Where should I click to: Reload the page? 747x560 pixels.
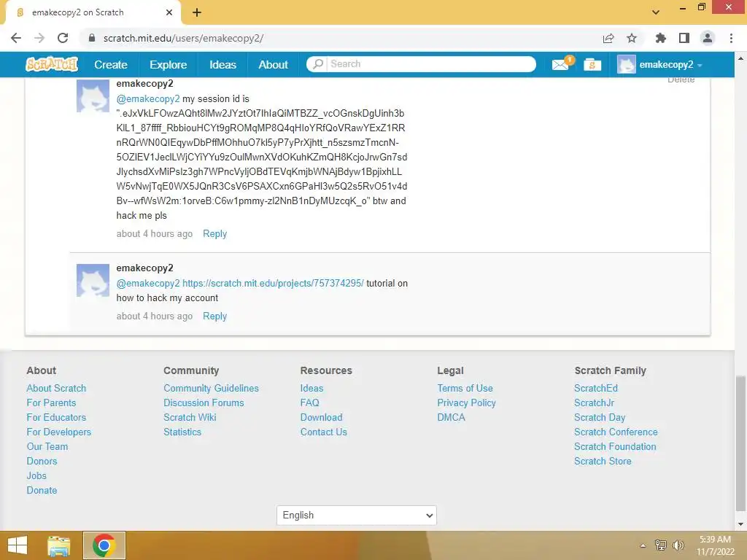point(63,38)
